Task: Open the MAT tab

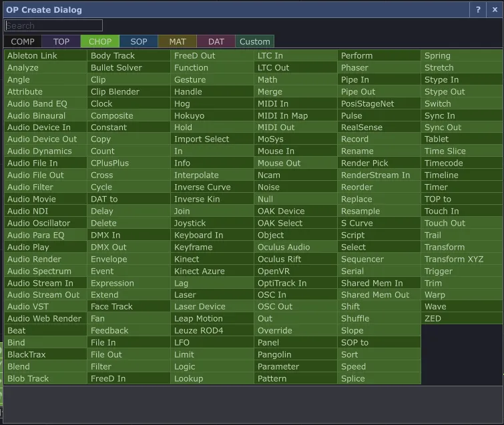Action: click(x=178, y=41)
